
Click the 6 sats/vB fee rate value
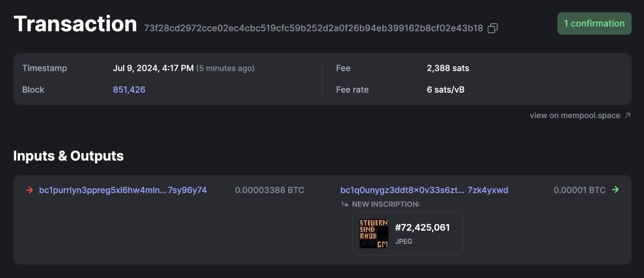coord(446,90)
